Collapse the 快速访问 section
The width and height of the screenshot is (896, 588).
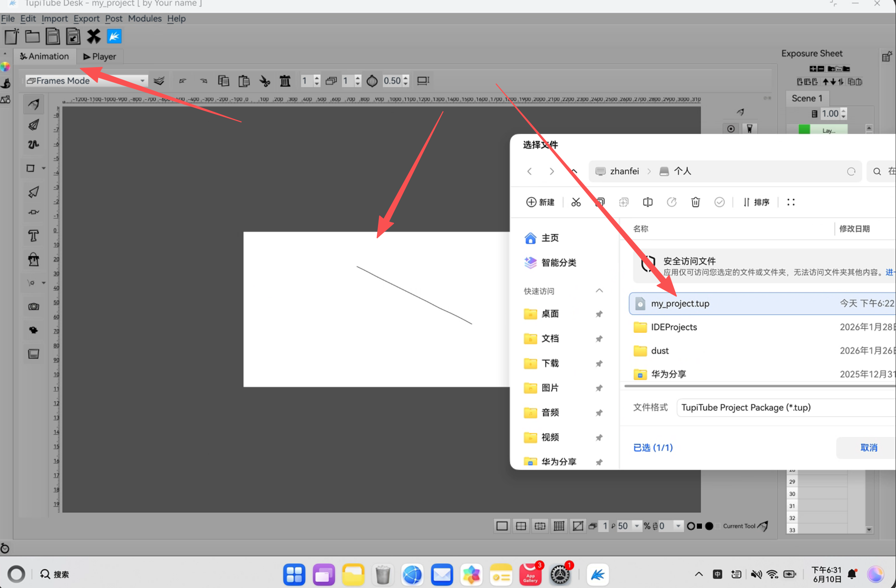click(599, 291)
